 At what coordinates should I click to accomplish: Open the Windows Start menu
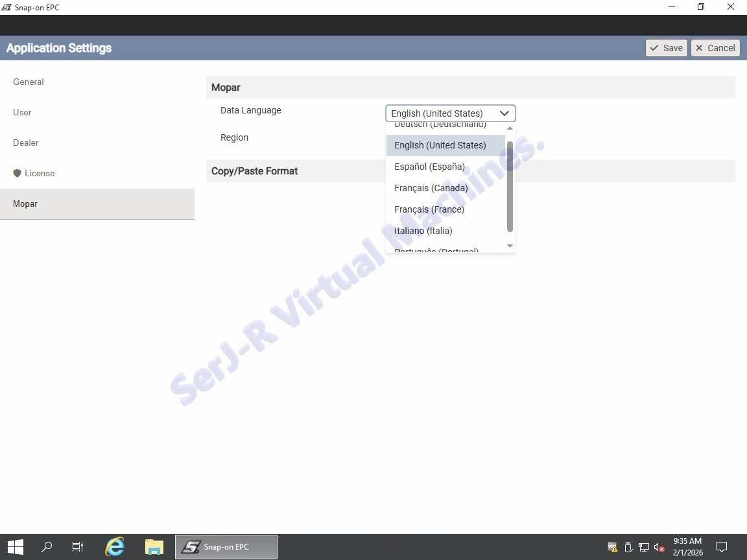point(16,547)
